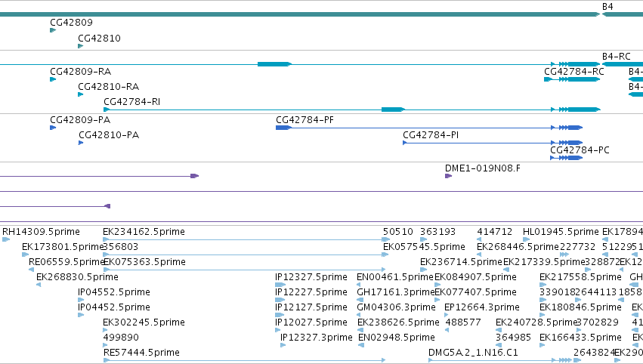Select EST EK240728.5prime
The height and width of the screenshot is (364, 643).
(536, 323)
